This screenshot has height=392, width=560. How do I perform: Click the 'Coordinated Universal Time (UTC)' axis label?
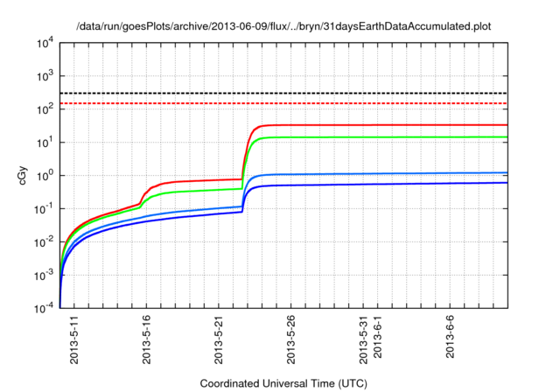coord(283,384)
